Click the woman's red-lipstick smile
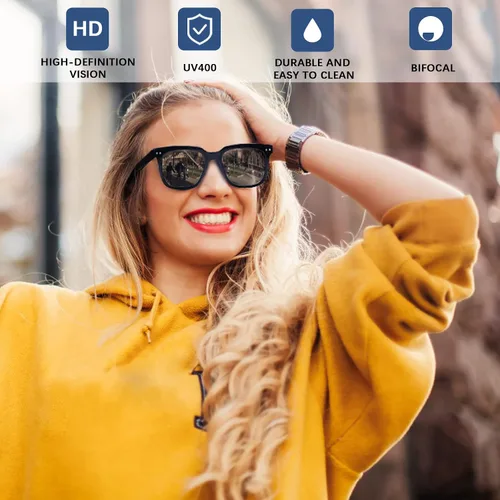The image size is (500, 500). (211, 220)
